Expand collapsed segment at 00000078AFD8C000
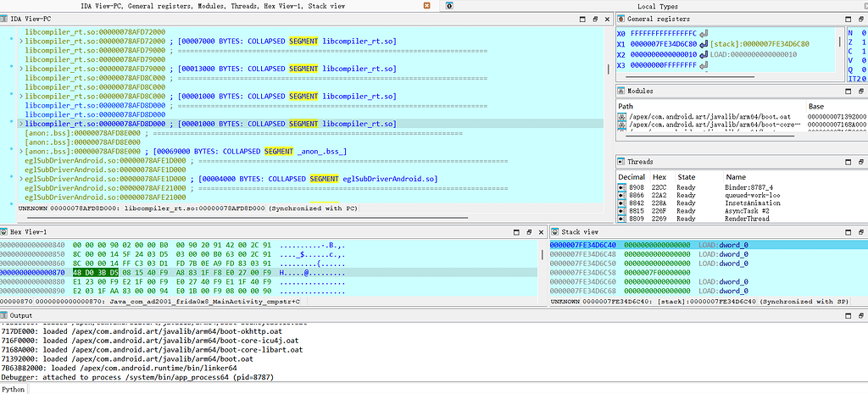The height and width of the screenshot is (394, 868). (x=21, y=96)
